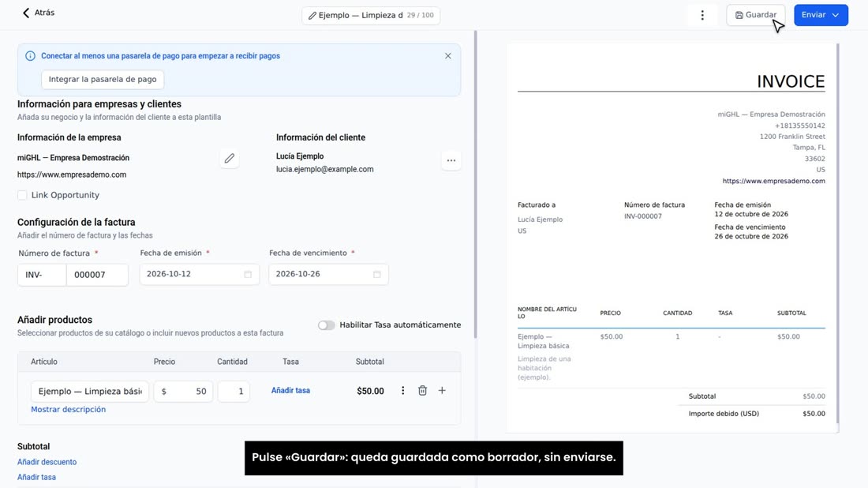868x488 pixels.
Task: Check the Link Opportunity checkbox
Action: 22,195
